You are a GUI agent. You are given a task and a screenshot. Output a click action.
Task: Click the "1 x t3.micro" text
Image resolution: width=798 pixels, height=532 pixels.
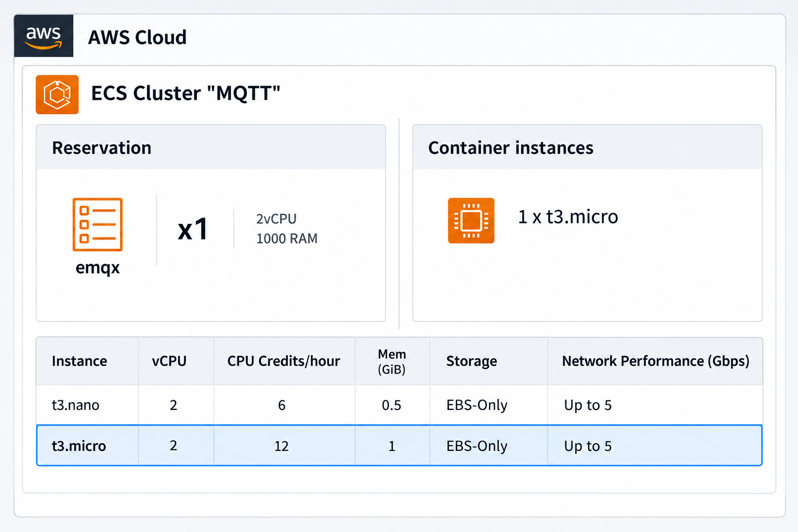[568, 217]
